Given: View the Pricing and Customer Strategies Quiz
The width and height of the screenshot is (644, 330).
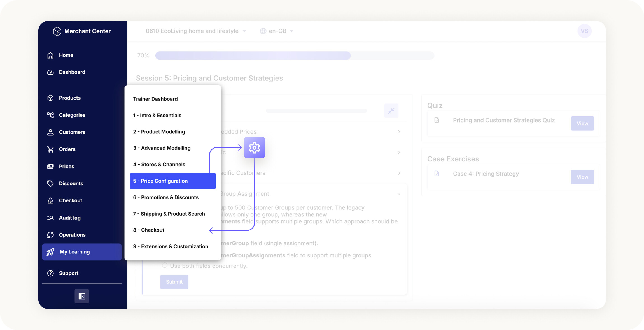Looking at the screenshot, I should click(x=582, y=123).
